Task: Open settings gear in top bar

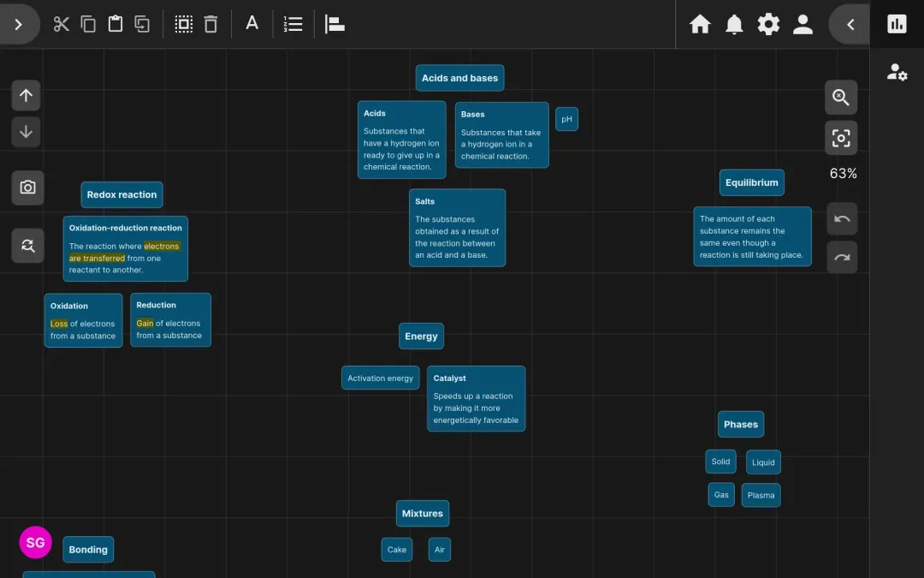Action: click(x=768, y=24)
